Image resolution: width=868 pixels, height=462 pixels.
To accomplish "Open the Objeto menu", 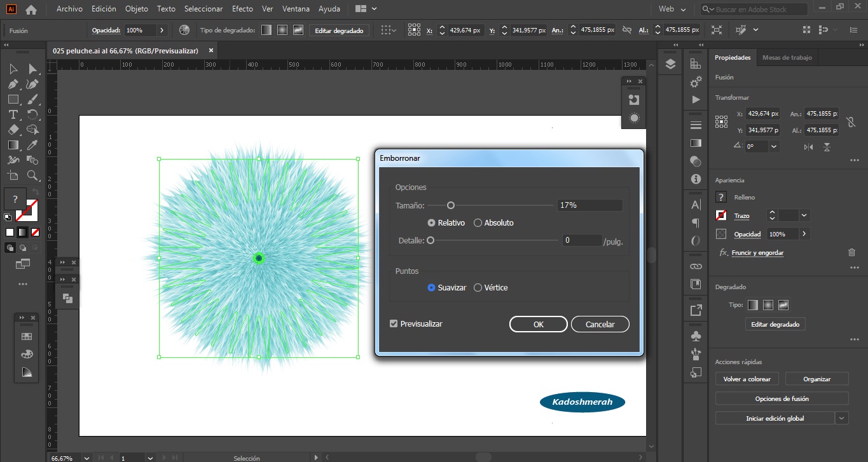I will (137, 9).
